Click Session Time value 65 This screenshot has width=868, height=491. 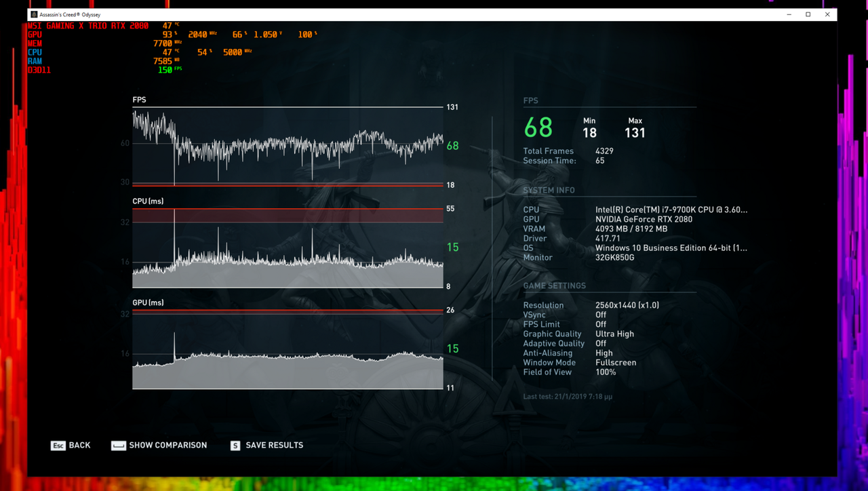tap(600, 161)
